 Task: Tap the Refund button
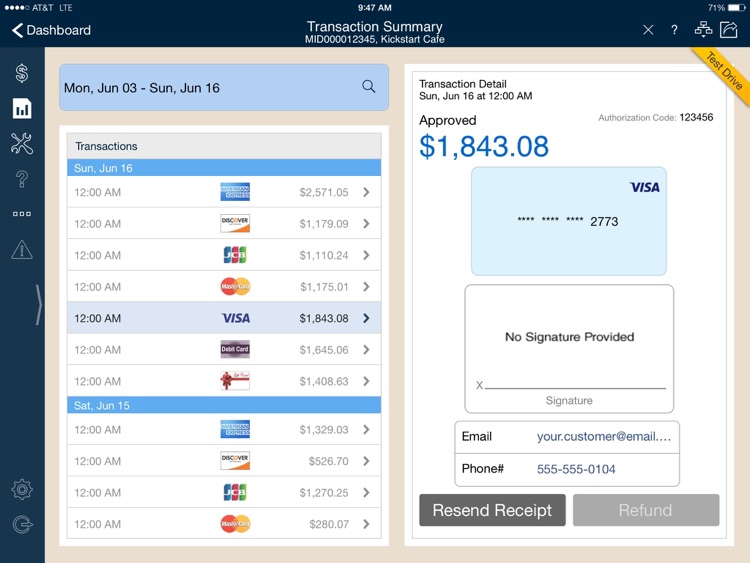(x=646, y=510)
